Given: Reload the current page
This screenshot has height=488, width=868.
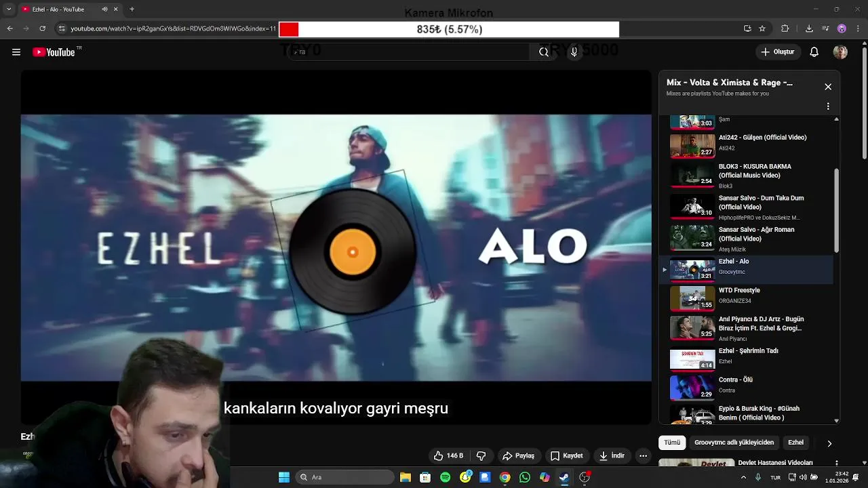Looking at the screenshot, I should 42,28.
